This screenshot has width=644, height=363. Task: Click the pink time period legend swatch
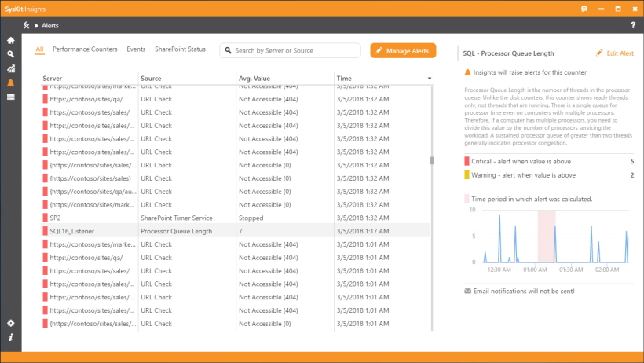[467, 199]
